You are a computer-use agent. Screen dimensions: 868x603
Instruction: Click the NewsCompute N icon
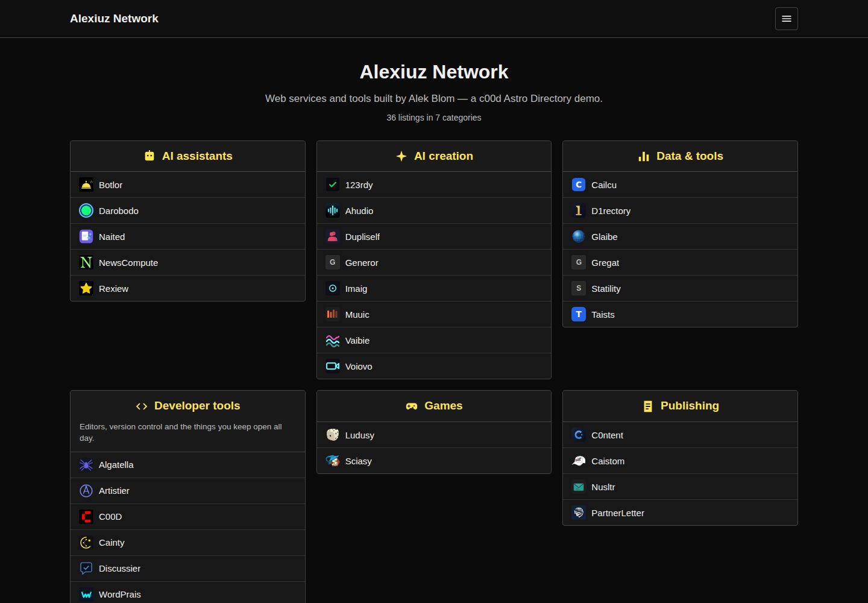(86, 262)
